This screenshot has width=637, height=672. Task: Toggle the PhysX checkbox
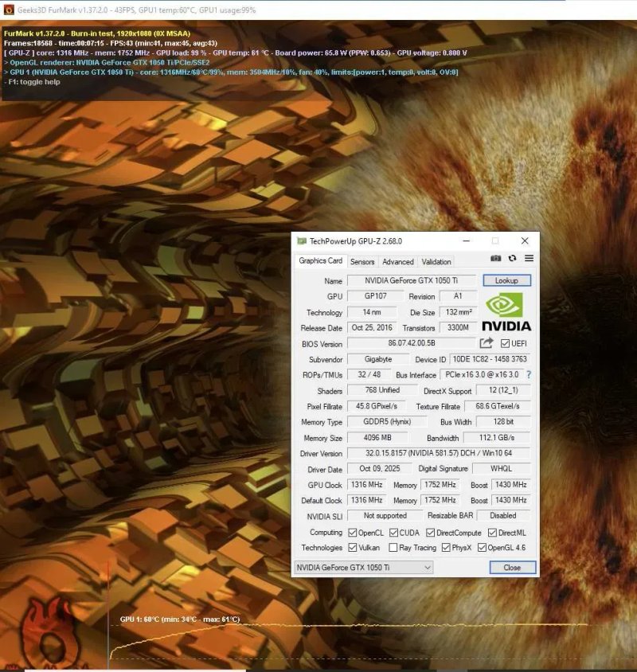[x=446, y=547]
